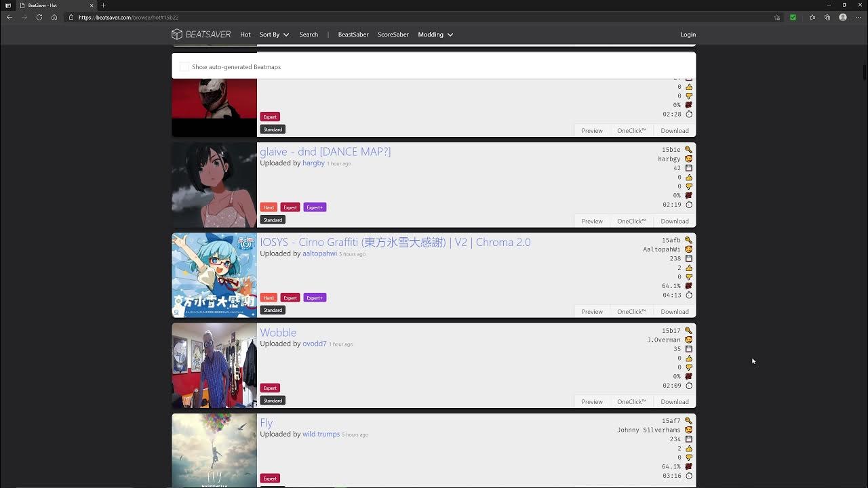Expand the Modding dropdown menu
The width and height of the screenshot is (868, 488).
click(x=435, y=35)
